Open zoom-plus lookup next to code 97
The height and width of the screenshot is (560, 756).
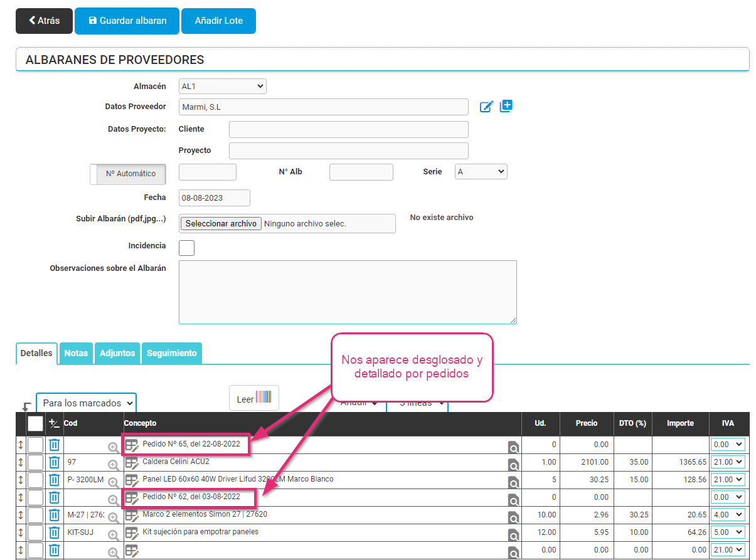113,465
